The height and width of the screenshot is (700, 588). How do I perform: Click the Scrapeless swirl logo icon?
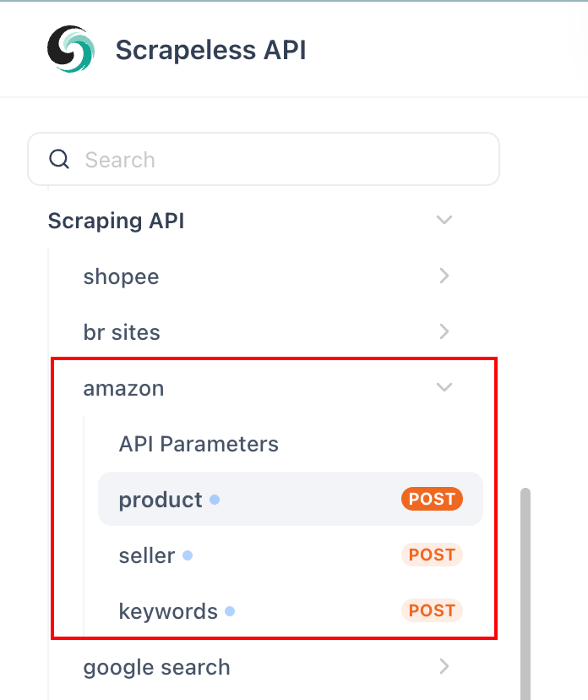[x=72, y=49]
